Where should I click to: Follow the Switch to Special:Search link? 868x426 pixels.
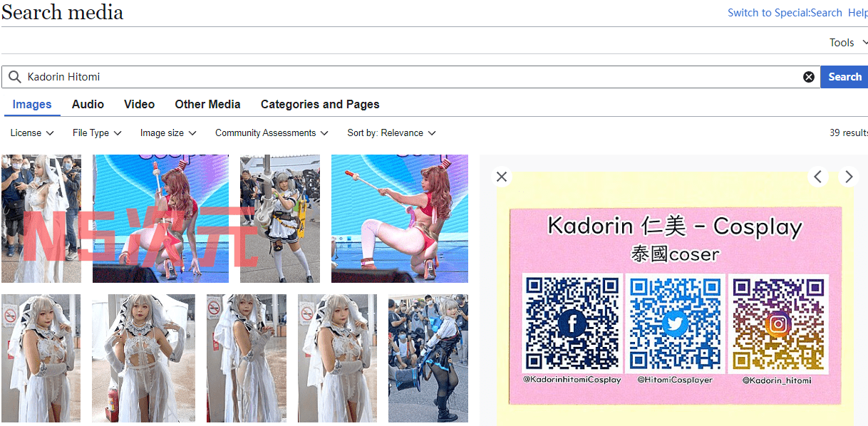pyautogui.click(x=785, y=13)
